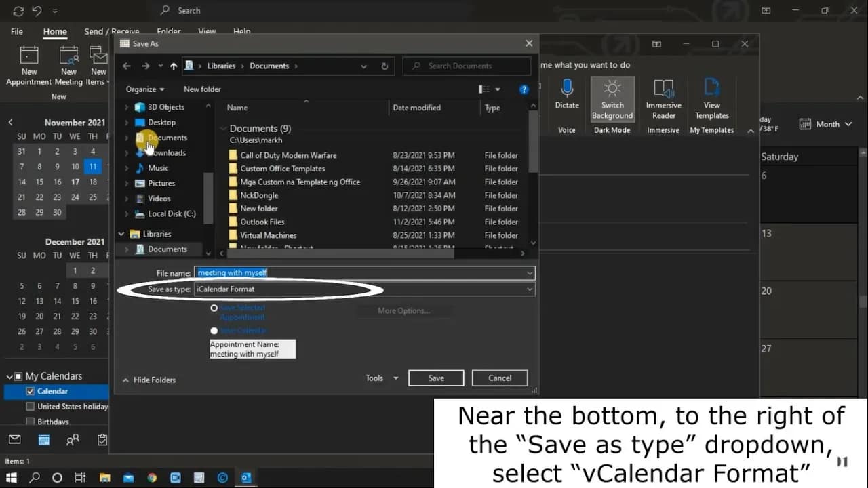Uncheck the Calendar checkbox under My Calendars
868x488 pixels.
pyautogui.click(x=31, y=391)
